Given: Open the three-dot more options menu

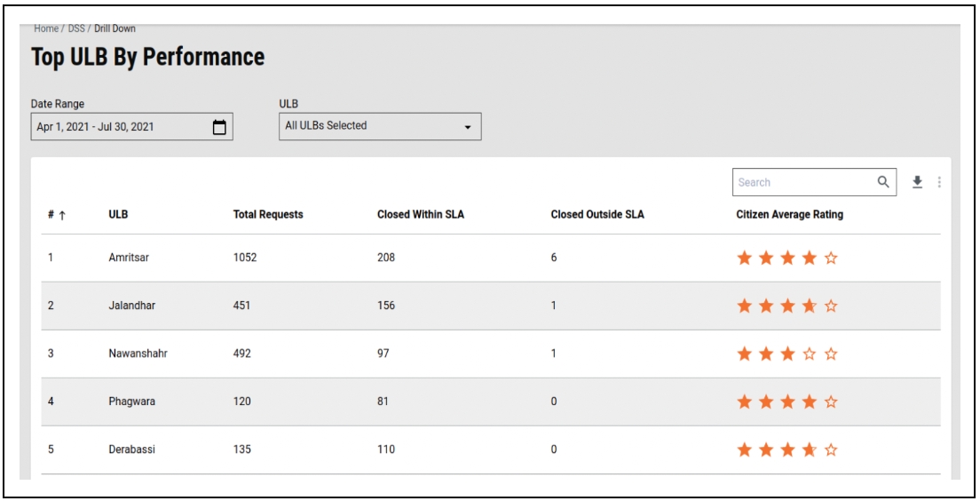Looking at the screenshot, I should tap(939, 182).
